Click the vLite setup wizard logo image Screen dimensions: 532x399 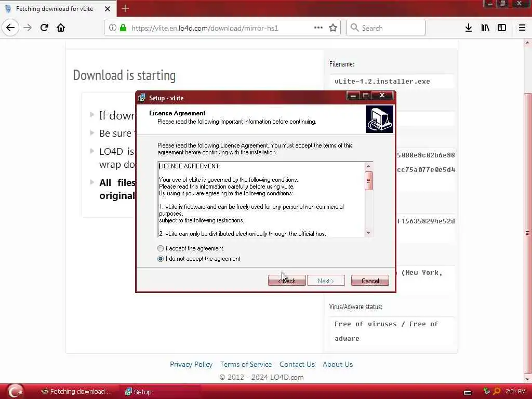379,119
